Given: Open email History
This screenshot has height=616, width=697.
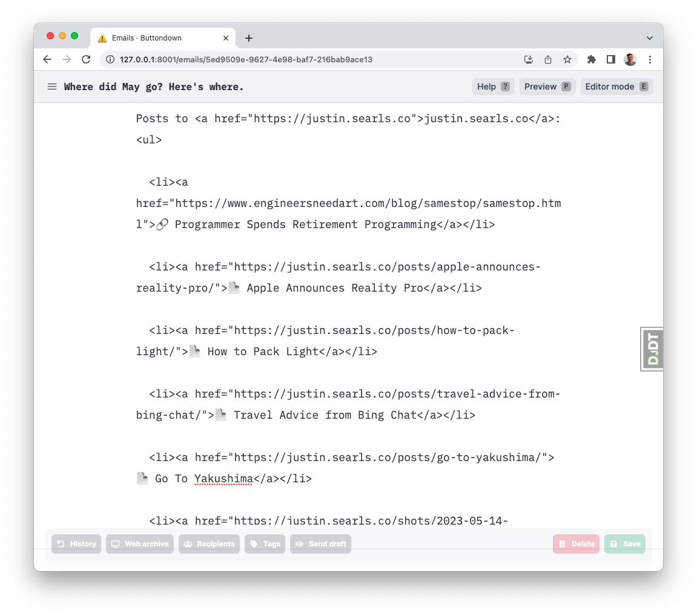Looking at the screenshot, I should 76,544.
